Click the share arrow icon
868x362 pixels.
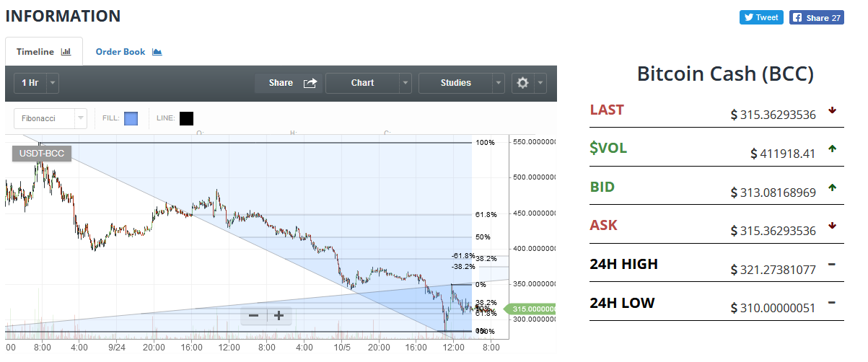(310, 83)
